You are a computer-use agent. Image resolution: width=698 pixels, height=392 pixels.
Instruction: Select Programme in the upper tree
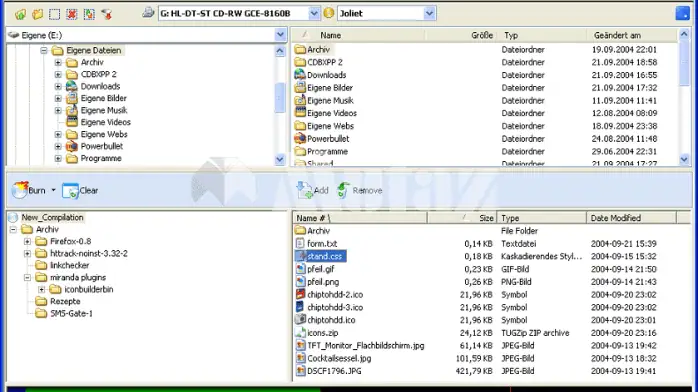pyautogui.click(x=101, y=158)
